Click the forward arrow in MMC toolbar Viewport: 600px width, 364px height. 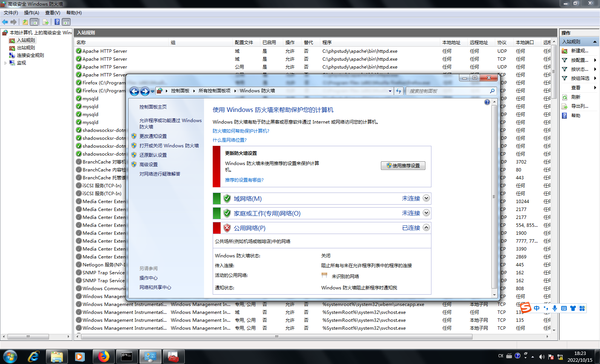(x=14, y=22)
